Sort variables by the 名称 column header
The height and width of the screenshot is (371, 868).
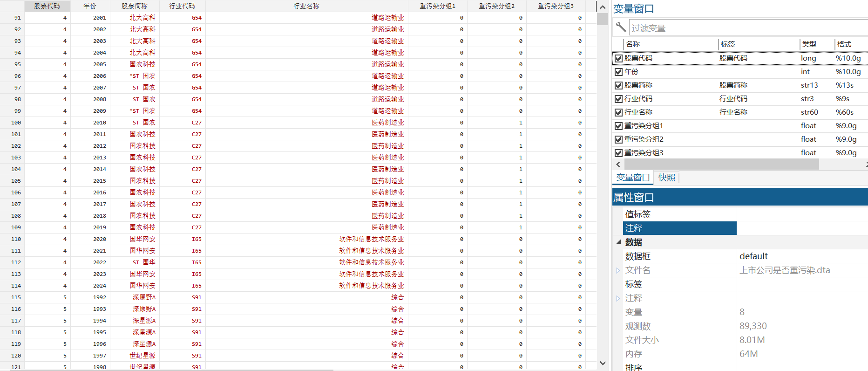(671, 44)
